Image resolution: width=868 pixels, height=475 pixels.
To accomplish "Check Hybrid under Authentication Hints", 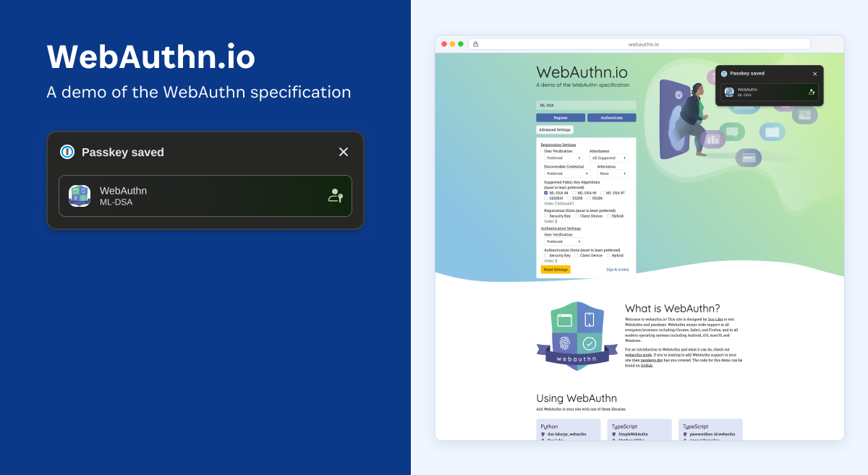I will (608, 255).
